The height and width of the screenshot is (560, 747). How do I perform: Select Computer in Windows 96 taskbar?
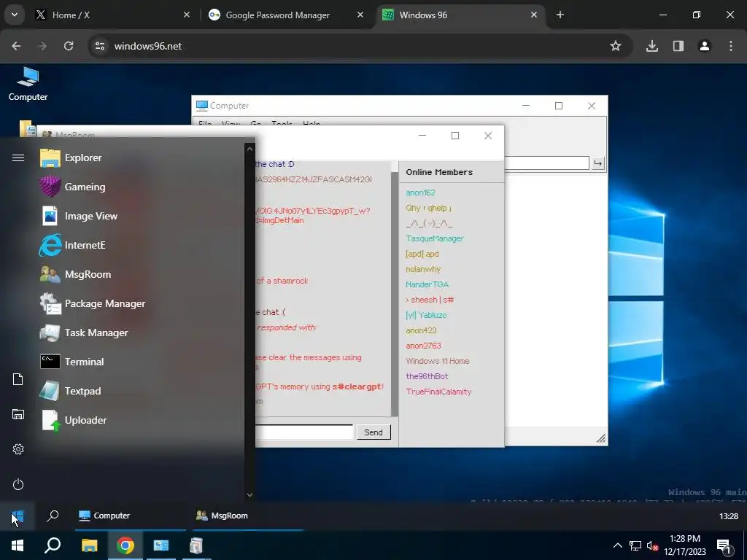[x=130, y=516]
